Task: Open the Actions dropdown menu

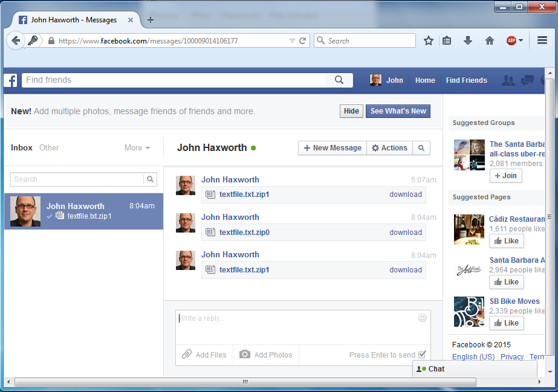Action: pos(390,148)
